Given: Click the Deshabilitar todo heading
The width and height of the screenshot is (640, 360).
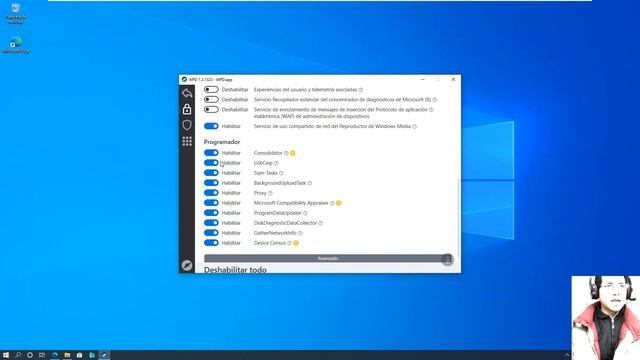Looking at the screenshot, I should point(235,270).
